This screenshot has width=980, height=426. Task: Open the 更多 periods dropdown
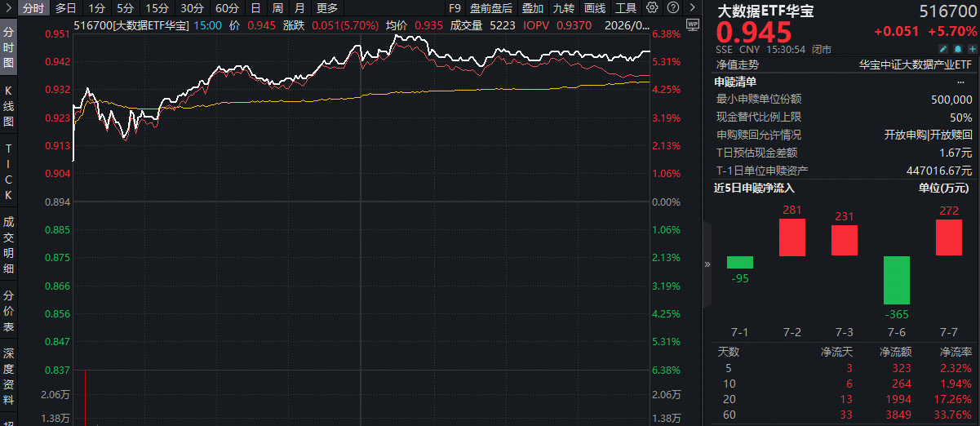(327, 8)
